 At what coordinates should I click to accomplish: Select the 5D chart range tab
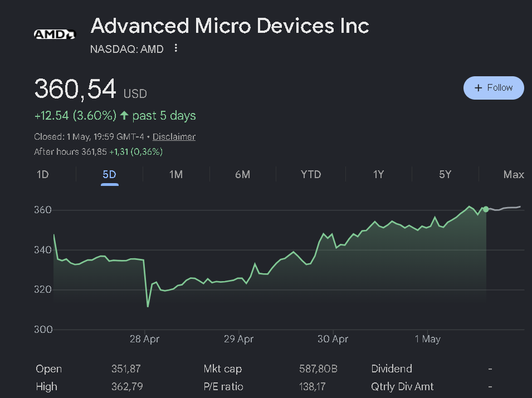point(109,175)
